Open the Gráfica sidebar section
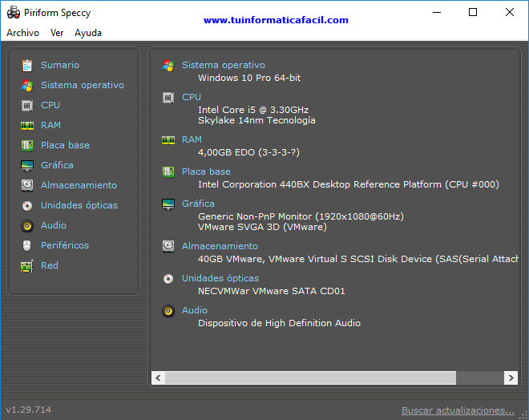The width and height of the screenshot is (529, 420). [x=57, y=165]
